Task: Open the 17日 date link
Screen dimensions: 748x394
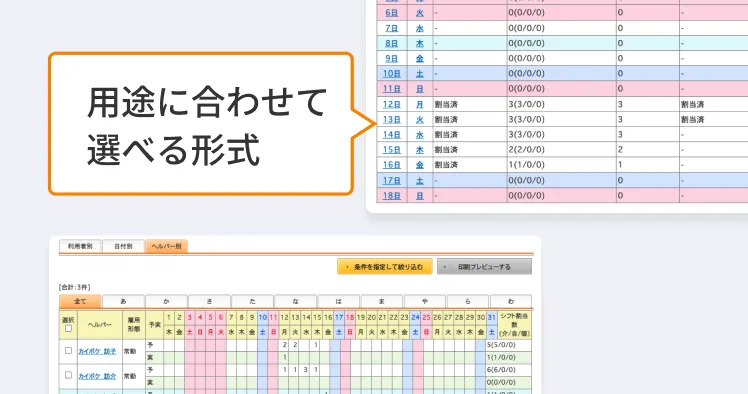Action: (x=392, y=180)
